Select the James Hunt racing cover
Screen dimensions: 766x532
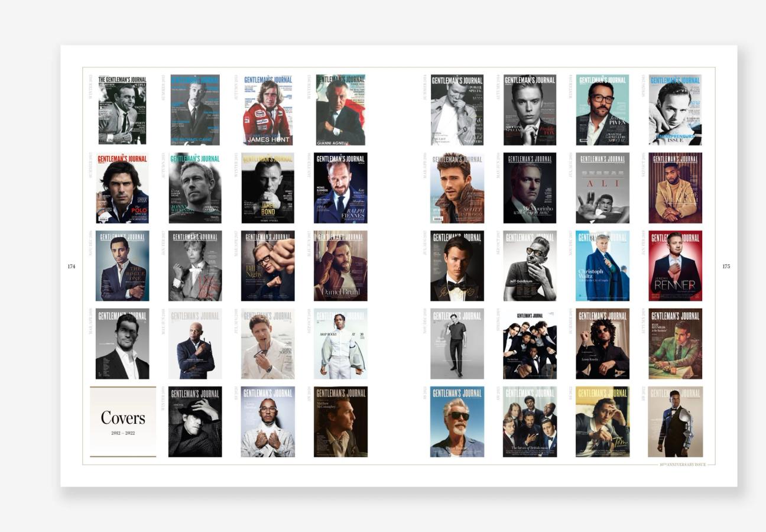pyautogui.click(x=267, y=110)
